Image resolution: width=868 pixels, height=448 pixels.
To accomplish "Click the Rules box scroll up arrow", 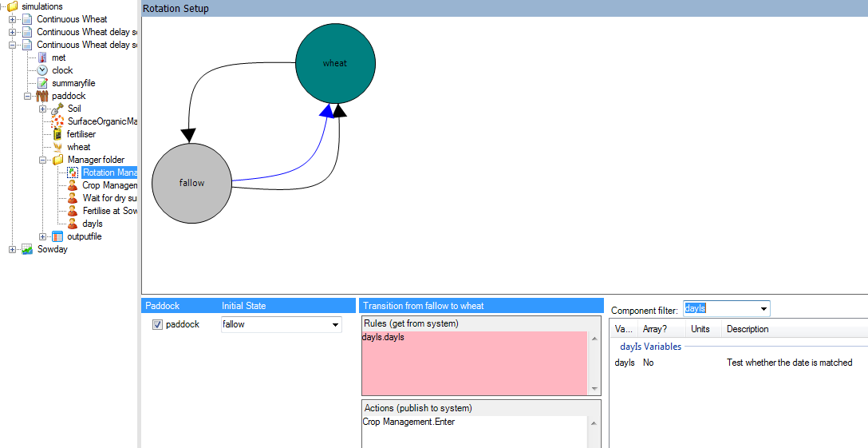I will pyautogui.click(x=594, y=339).
